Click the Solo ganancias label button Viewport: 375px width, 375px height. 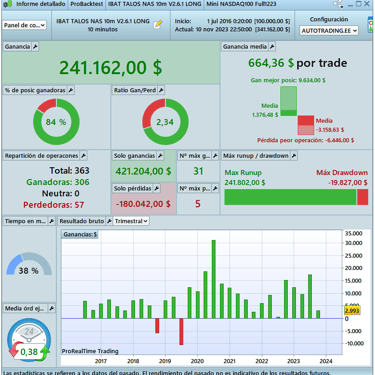click(134, 156)
